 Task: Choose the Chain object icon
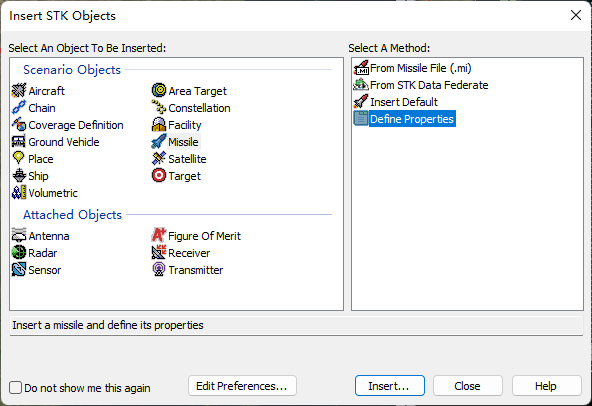pyautogui.click(x=18, y=108)
